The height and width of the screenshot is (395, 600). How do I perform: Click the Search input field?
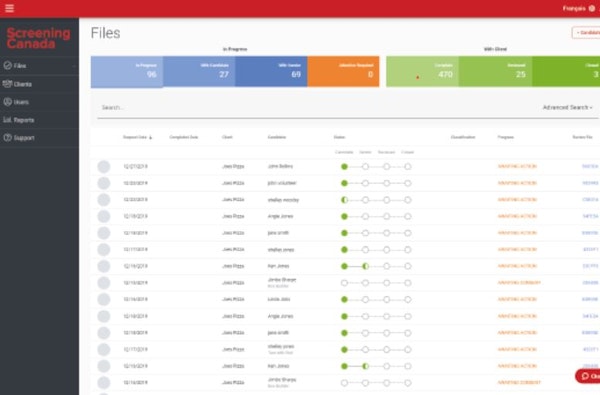tap(318, 108)
